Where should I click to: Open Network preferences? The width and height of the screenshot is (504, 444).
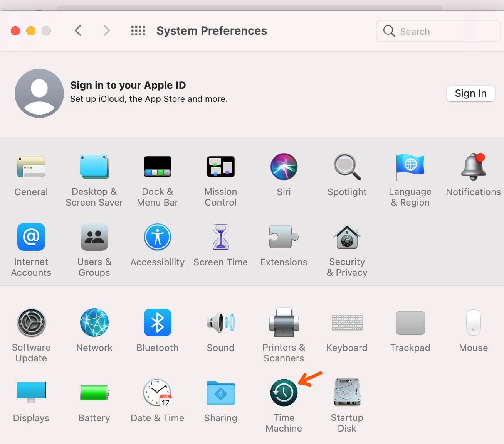pyautogui.click(x=94, y=322)
